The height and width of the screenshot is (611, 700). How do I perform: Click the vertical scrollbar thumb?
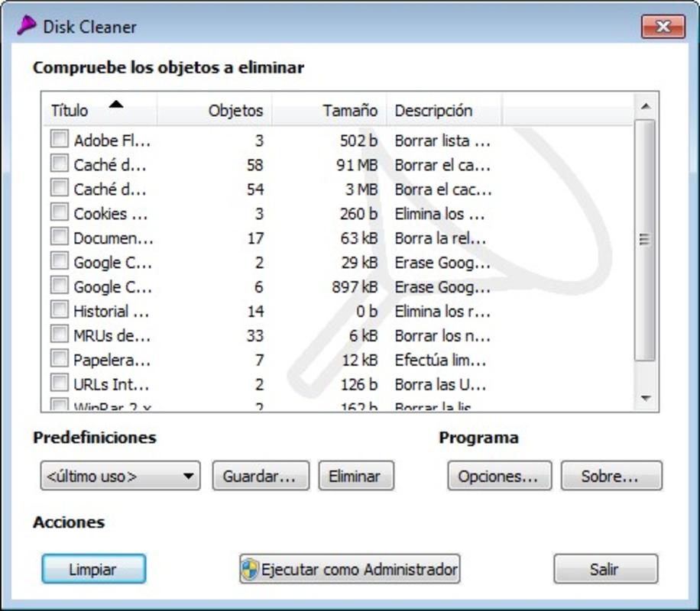[645, 240]
